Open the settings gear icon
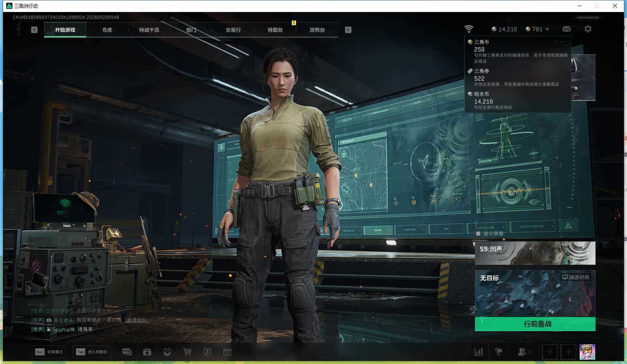This screenshot has height=364, width=627. 588,29
